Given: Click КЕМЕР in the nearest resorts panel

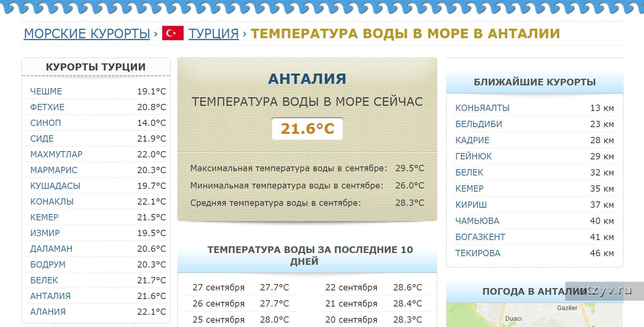Looking at the screenshot, I should (x=470, y=188).
